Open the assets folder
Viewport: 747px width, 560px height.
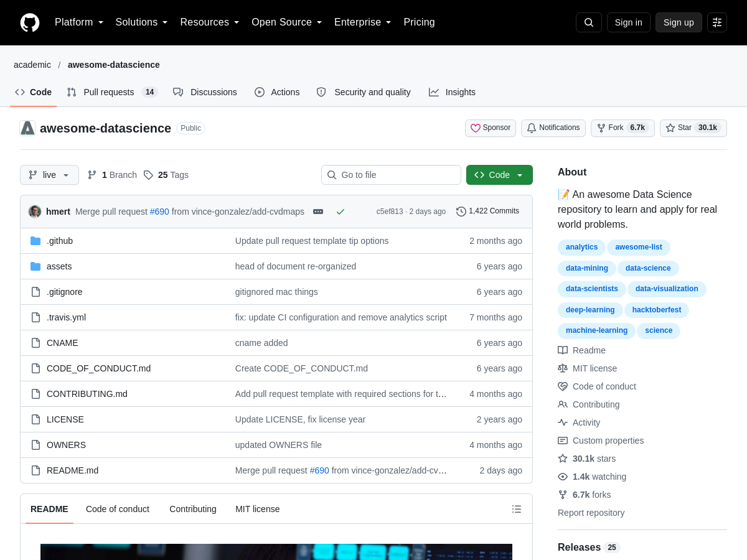tap(59, 266)
